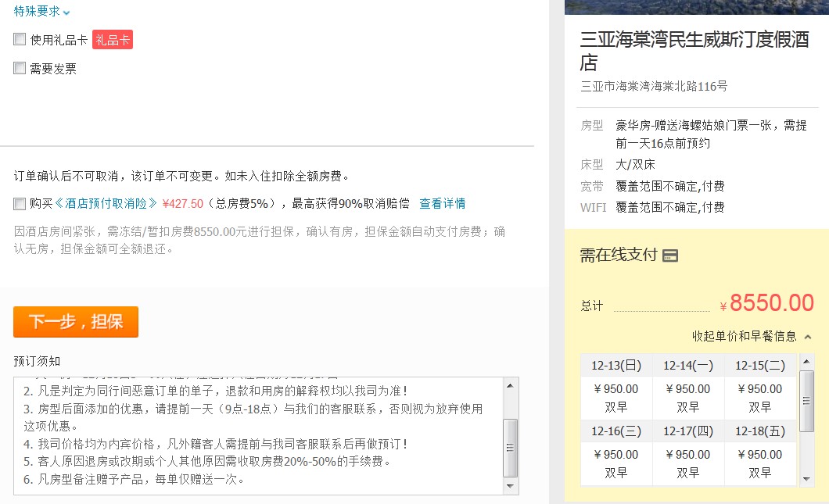Select the 12-13(日) date cell
This screenshot has height=504, width=829.
click(615, 366)
